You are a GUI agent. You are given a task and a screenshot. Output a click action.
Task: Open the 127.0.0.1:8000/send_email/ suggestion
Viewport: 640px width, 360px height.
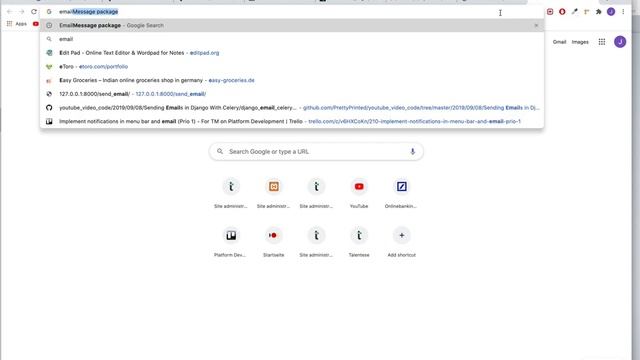click(292, 94)
